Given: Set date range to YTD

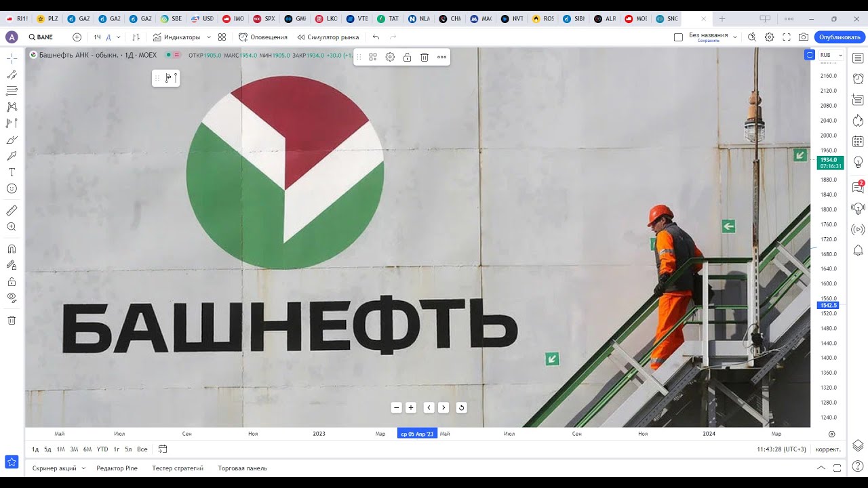Looking at the screenshot, I should (102, 449).
